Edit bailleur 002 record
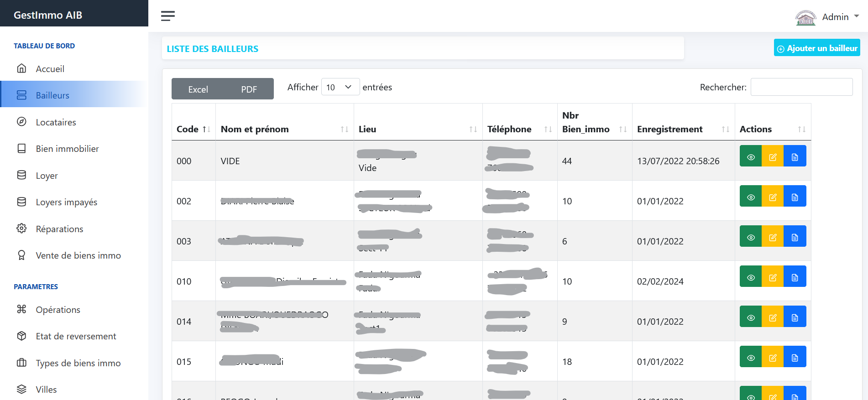868x400 pixels. 773,196
